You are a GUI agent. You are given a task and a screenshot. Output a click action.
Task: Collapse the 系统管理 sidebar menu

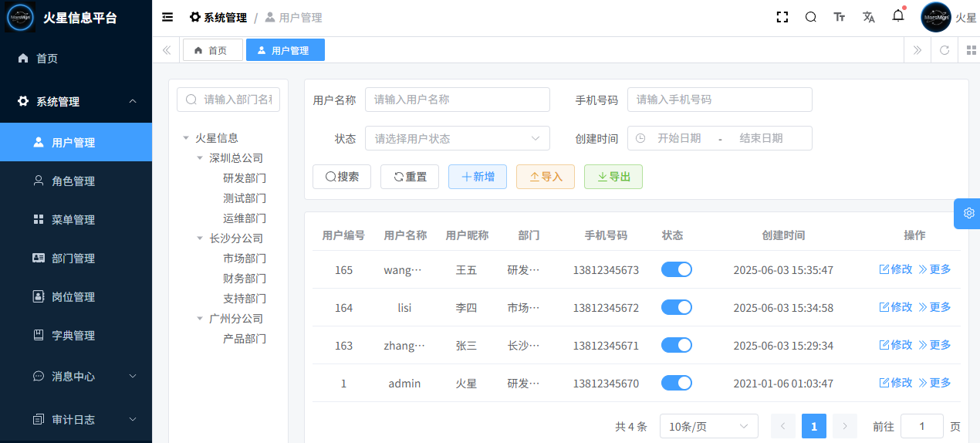click(76, 101)
